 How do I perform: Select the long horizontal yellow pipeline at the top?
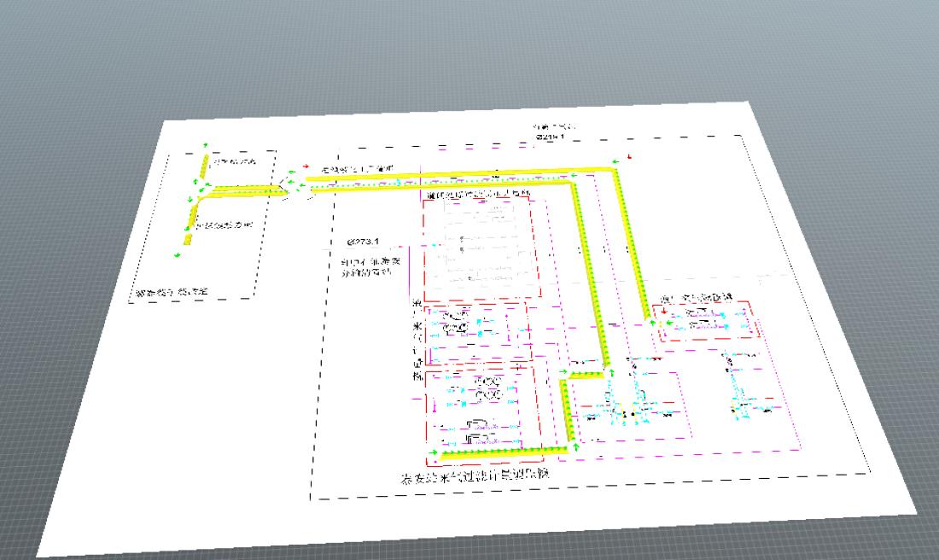tap(461, 173)
